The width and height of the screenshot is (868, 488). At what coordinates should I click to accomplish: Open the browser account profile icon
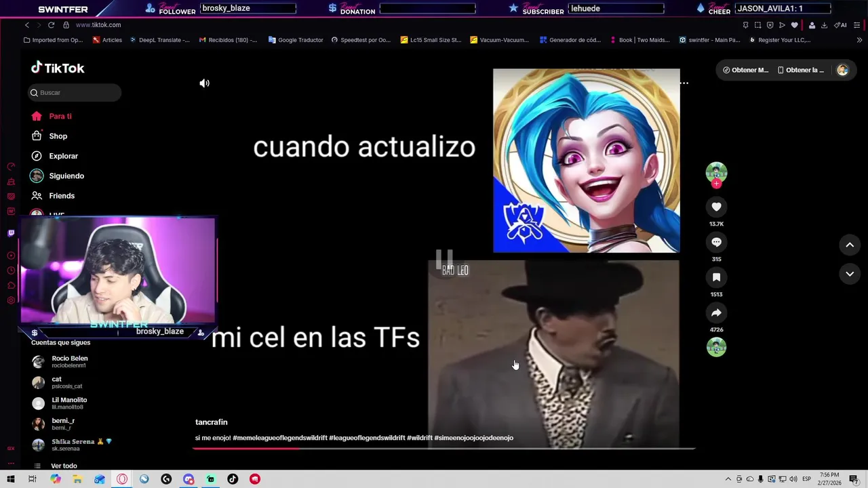(812, 25)
